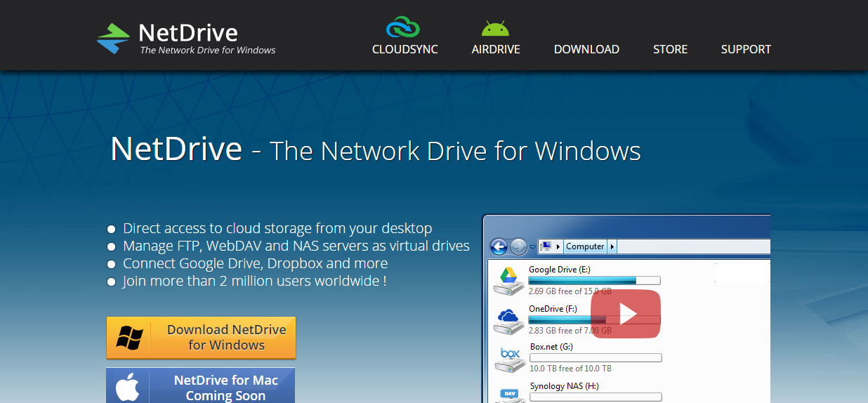
Task: Click the AirDrive Android robot icon
Action: pos(495,28)
